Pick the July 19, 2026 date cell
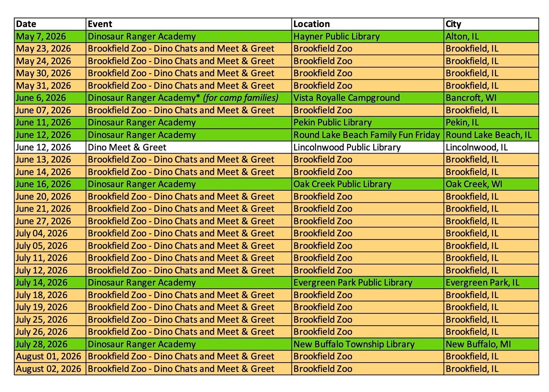The image size is (549, 392). pyautogui.click(x=50, y=307)
